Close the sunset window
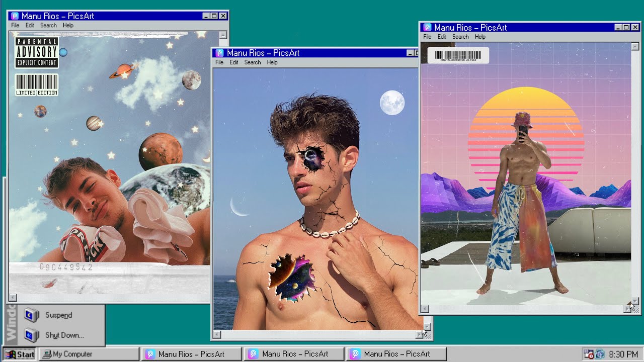 (x=635, y=28)
